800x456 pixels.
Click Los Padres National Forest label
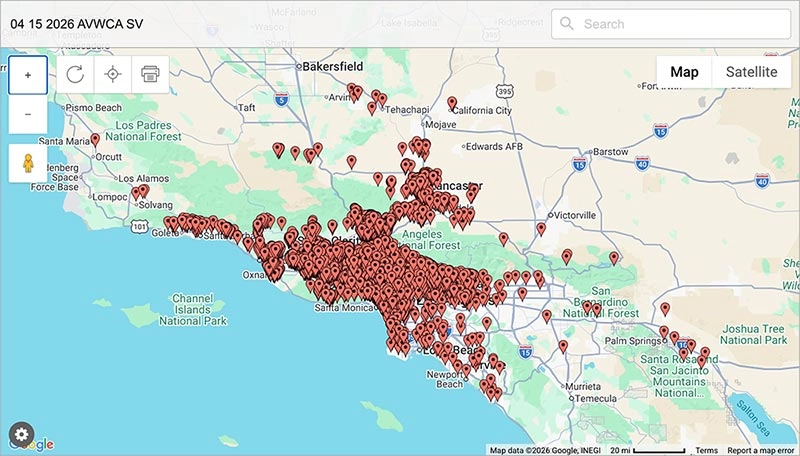tap(143, 131)
